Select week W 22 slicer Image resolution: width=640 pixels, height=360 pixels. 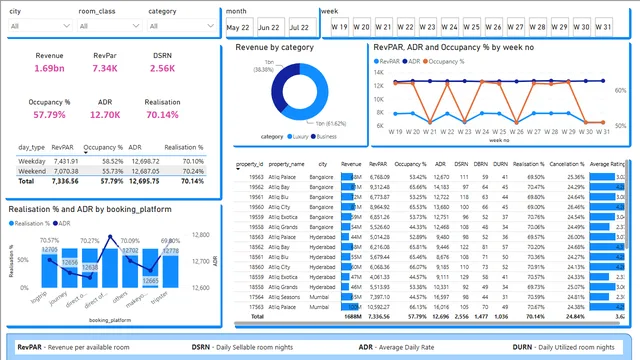tap(406, 27)
